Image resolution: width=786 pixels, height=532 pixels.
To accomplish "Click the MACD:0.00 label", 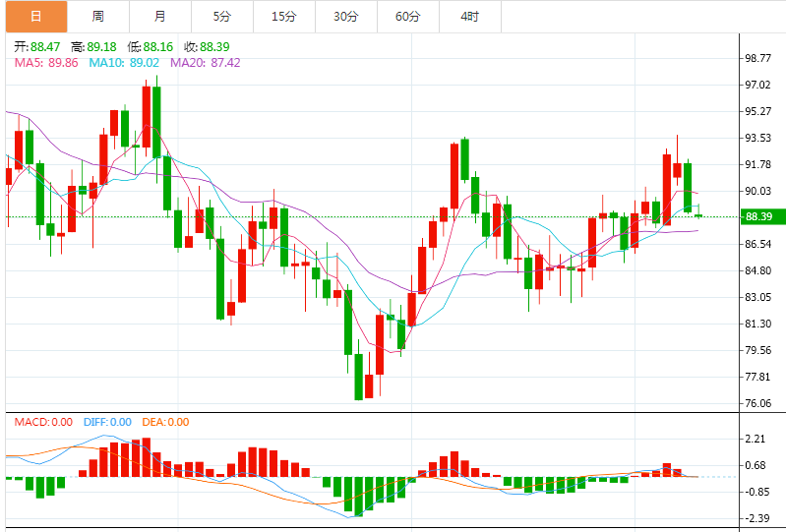I will 43,422.
